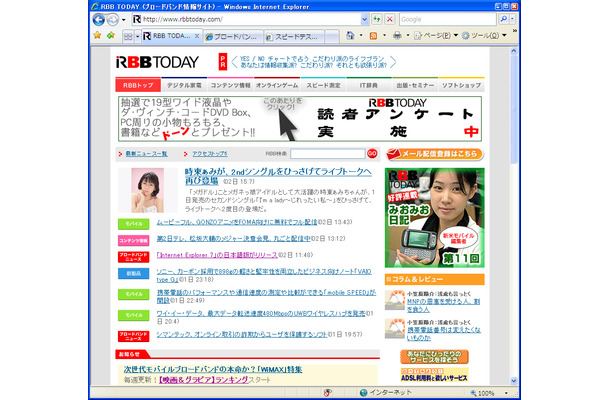The image size is (610, 400).
Task: Select the IT辞典 navigation tab
Action: click(369, 85)
